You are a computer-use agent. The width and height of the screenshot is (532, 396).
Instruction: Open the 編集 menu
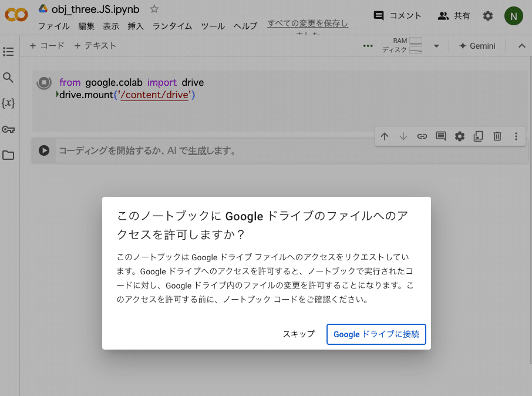(x=86, y=26)
